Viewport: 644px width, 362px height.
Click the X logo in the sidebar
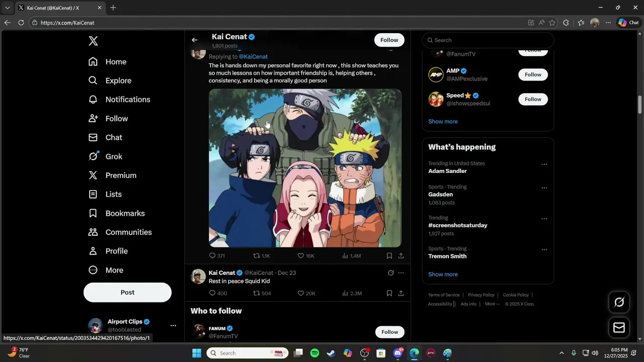tap(93, 41)
